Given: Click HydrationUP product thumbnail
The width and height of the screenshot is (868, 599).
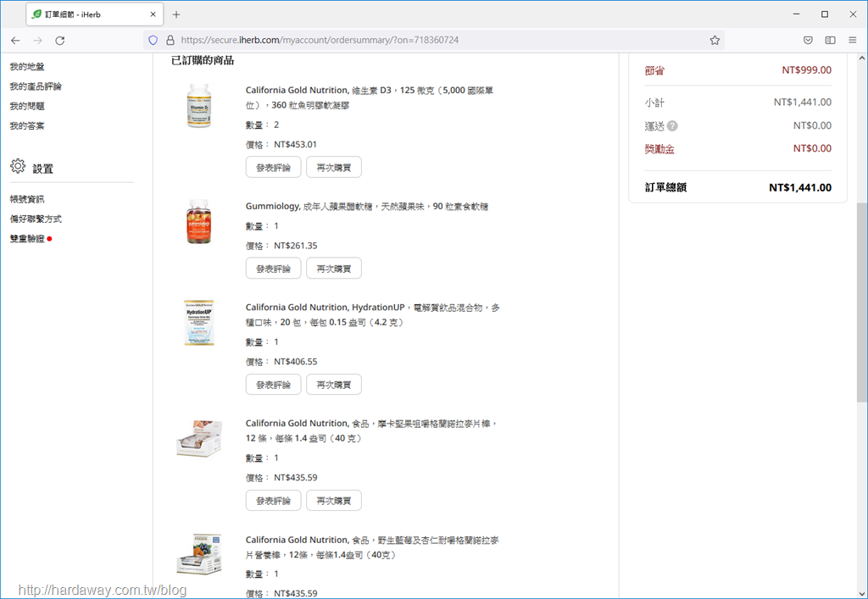Looking at the screenshot, I should (199, 323).
